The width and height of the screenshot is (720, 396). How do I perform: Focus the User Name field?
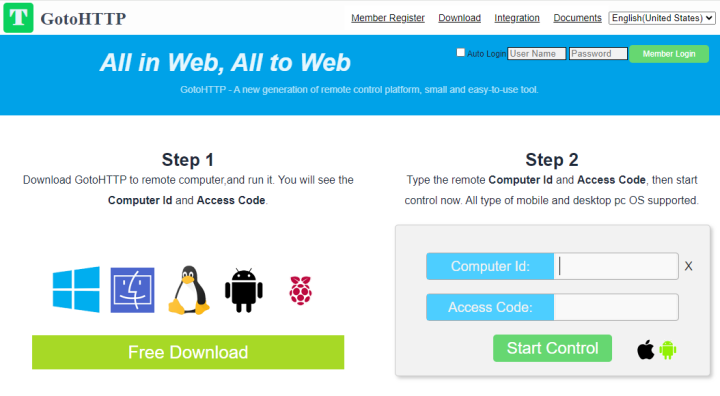(x=536, y=54)
